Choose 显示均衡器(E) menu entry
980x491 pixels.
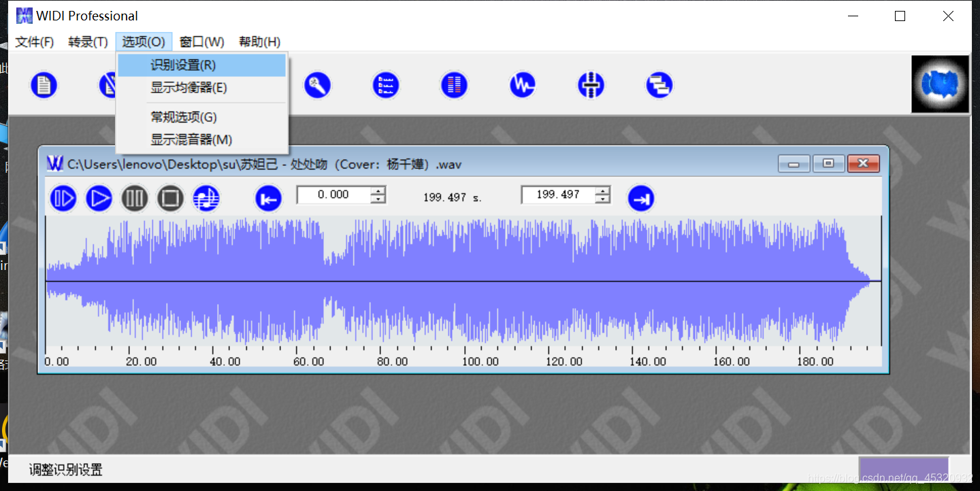tap(201, 88)
